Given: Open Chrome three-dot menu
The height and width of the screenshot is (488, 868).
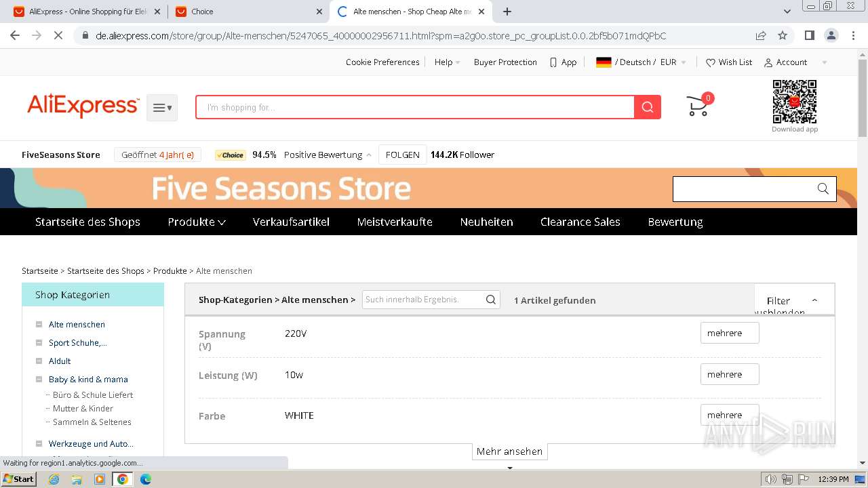Looking at the screenshot, I should click(x=853, y=36).
